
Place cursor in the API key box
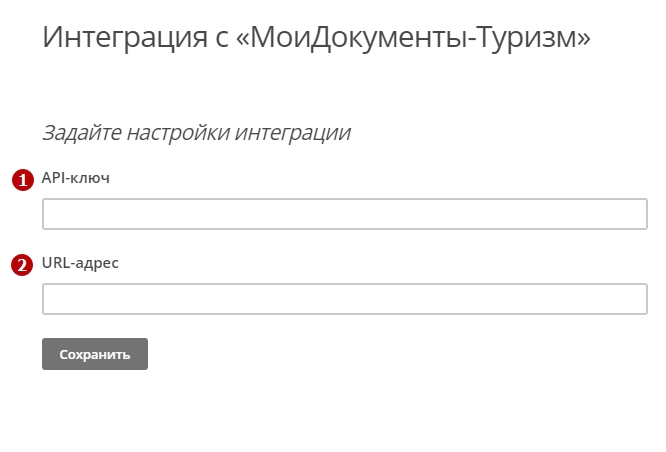pos(345,214)
